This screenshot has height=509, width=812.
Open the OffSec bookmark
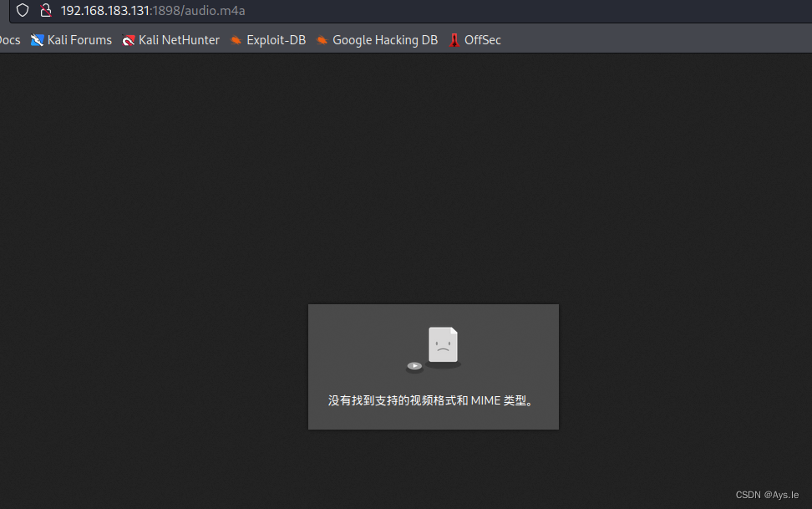pos(475,40)
